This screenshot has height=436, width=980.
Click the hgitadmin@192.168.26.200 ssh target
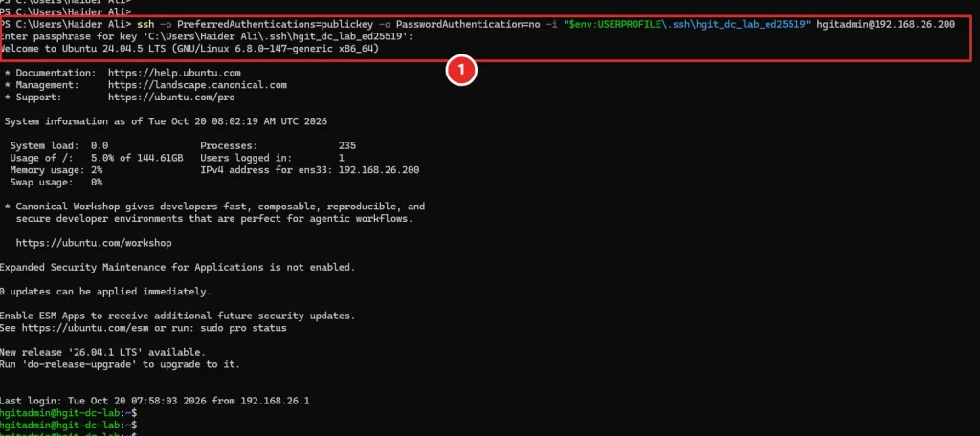click(885, 24)
